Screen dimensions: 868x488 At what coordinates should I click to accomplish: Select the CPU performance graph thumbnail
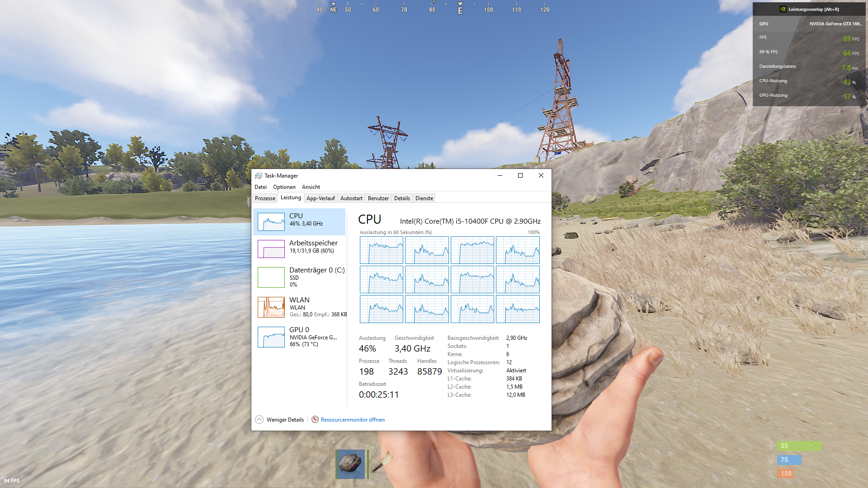pyautogui.click(x=271, y=222)
